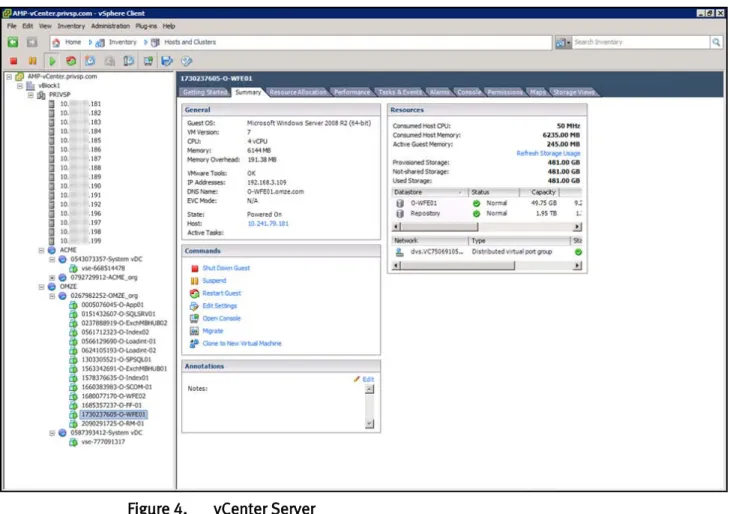Select VM 1680077170-O-WFE02 in the tree
This screenshot has height=514, width=730.
point(113,396)
